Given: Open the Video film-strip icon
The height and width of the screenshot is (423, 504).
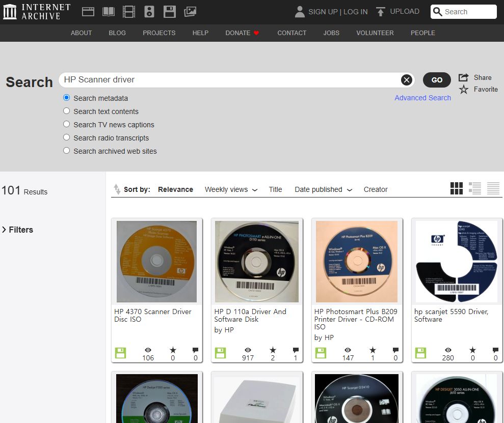Looking at the screenshot, I should (x=129, y=12).
